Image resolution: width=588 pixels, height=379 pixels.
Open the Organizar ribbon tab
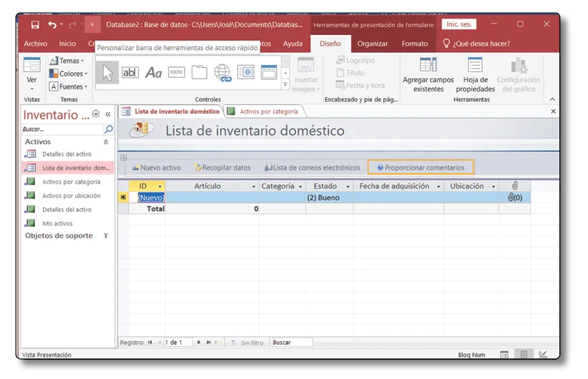pyautogui.click(x=372, y=44)
